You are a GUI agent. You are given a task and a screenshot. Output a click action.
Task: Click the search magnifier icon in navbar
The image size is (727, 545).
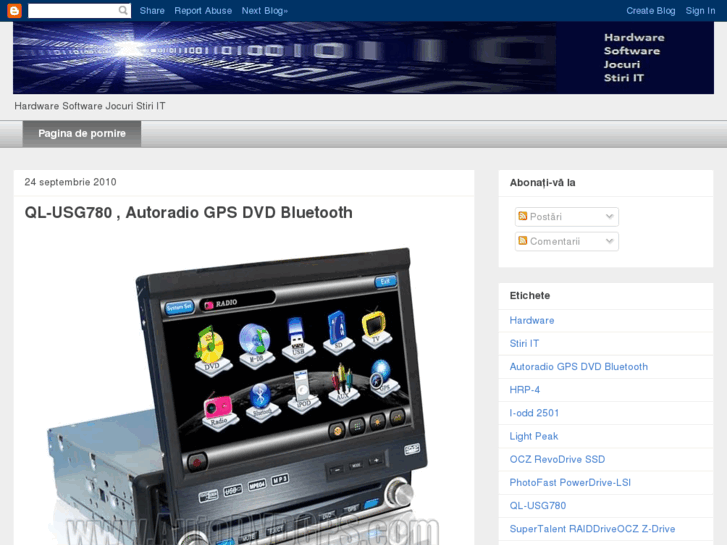123,10
